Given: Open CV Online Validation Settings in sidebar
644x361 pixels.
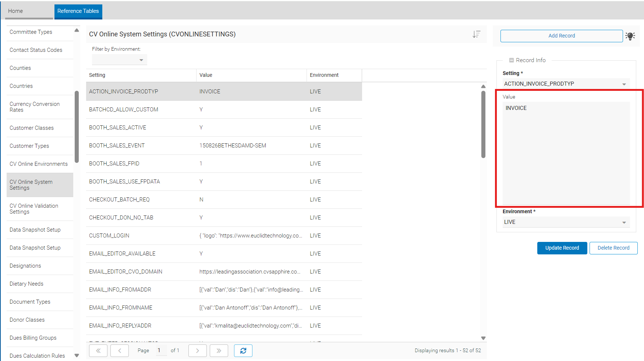Looking at the screenshot, I should pos(40,209).
